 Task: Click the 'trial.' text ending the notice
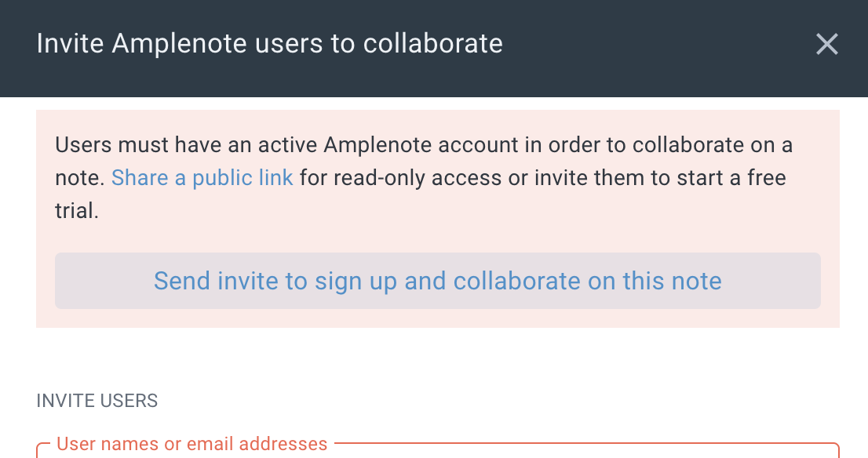tap(77, 211)
